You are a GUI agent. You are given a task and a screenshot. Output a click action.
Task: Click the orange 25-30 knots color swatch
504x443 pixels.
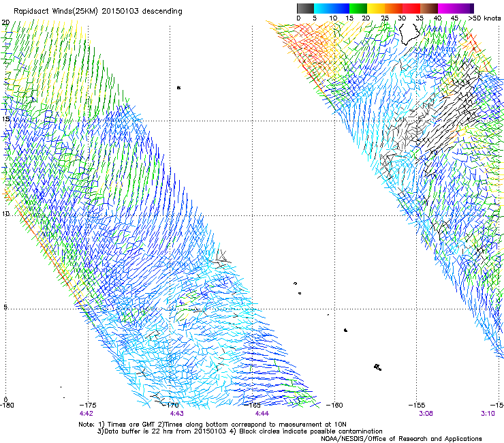[394, 8]
